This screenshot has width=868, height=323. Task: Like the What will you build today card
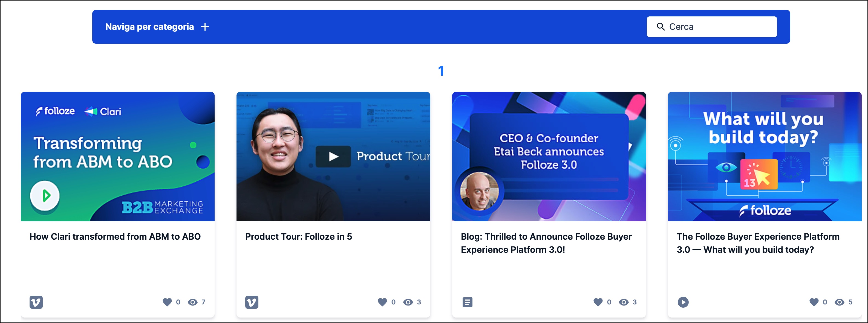point(814,302)
